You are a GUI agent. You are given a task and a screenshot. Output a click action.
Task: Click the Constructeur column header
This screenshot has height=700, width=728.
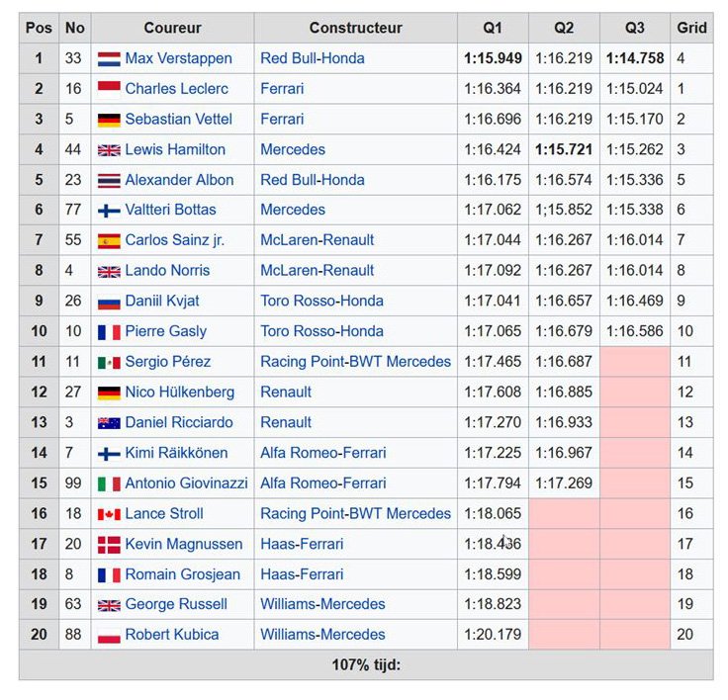point(356,28)
